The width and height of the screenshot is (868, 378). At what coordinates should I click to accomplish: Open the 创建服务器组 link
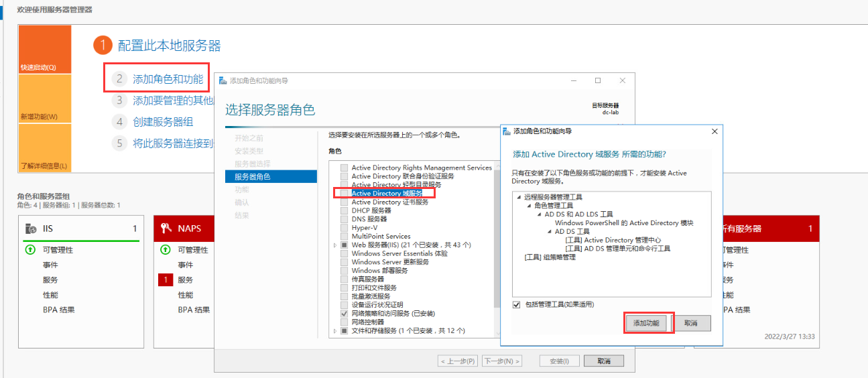coord(163,122)
